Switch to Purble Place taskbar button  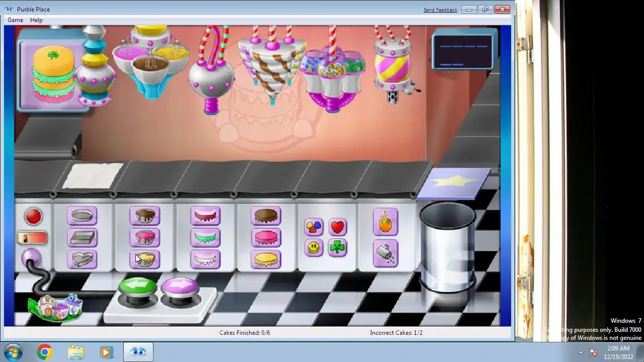click(138, 352)
